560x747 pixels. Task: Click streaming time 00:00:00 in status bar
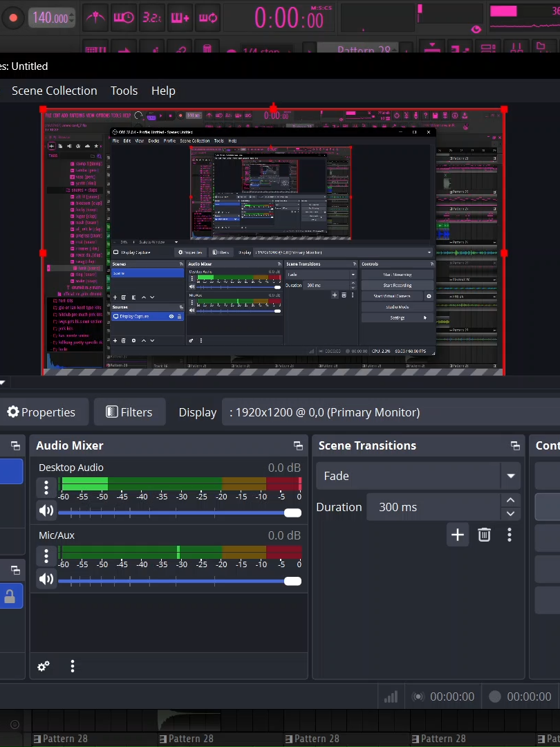point(452,697)
